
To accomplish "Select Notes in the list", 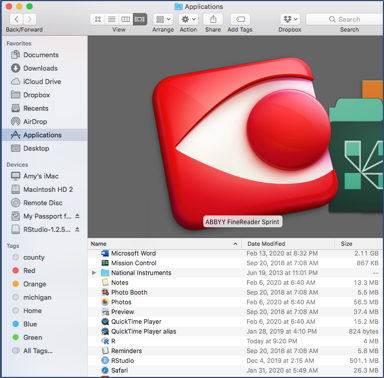I will 236,282.
